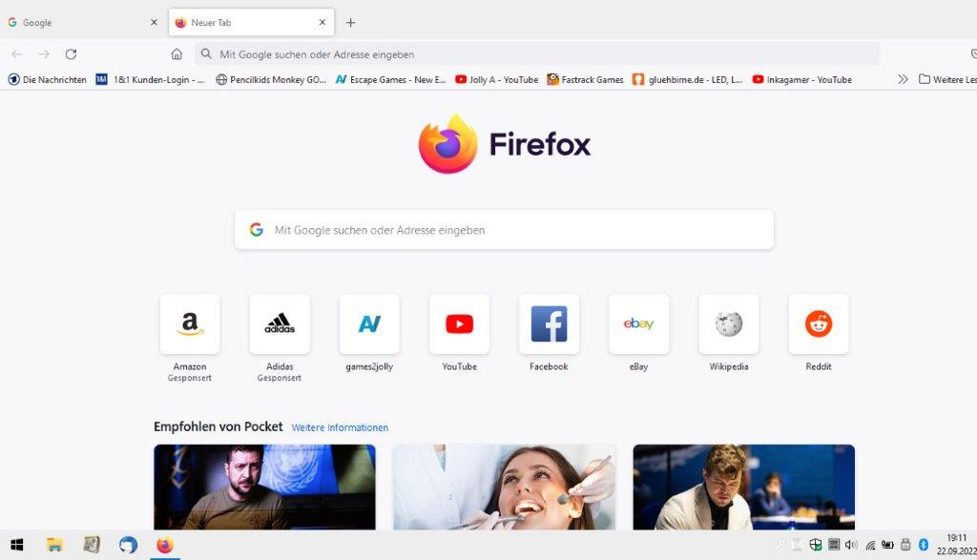This screenshot has width=977, height=560.
Task: Open File Explorer from taskbar
Action: 54,545
